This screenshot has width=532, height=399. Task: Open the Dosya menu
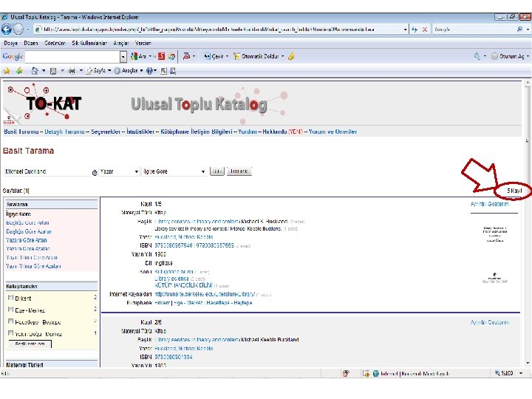click(10, 43)
